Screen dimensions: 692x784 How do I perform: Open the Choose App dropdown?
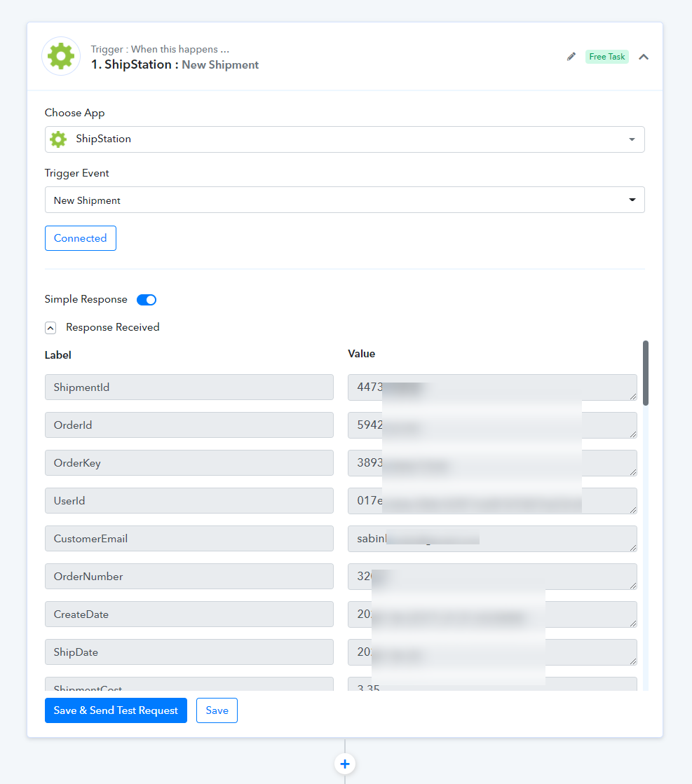tap(345, 139)
